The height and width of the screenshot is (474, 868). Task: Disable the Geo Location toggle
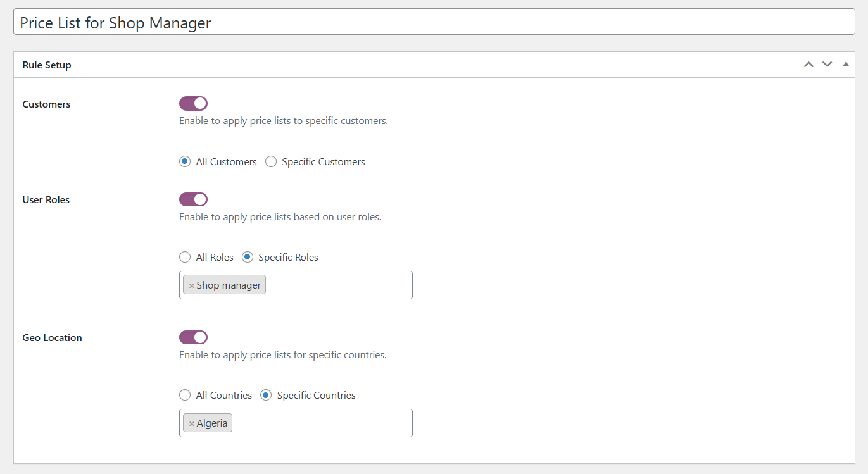click(x=193, y=337)
